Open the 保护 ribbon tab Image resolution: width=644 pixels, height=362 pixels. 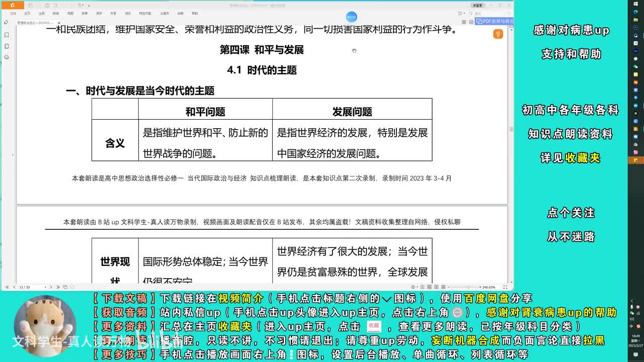point(99,14)
